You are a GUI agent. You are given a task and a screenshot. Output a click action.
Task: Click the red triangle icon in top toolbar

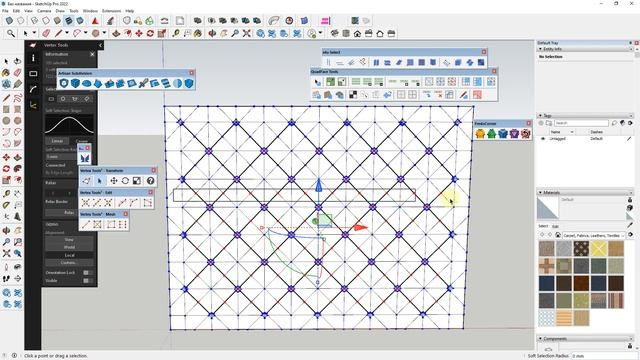(x=95, y=21)
